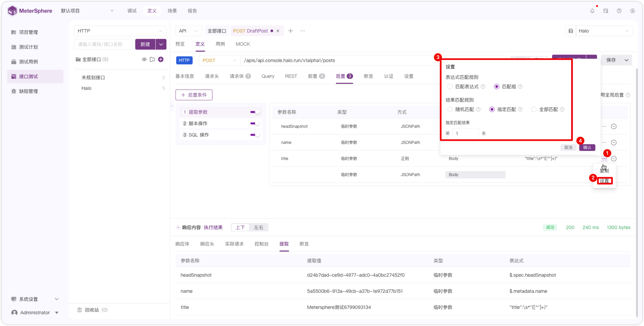The height and width of the screenshot is (326, 644).
Task: Click the environment icon beside Halo dropdown
Action: [x=571, y=31]
